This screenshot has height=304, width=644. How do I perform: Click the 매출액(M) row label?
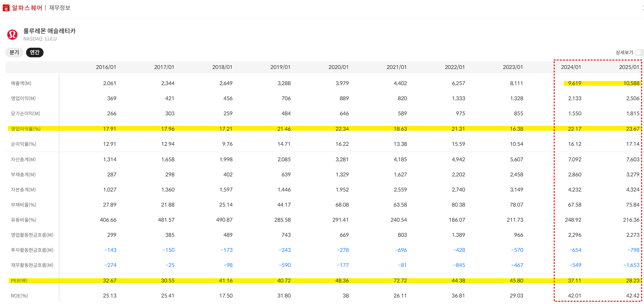click(21, 83)
